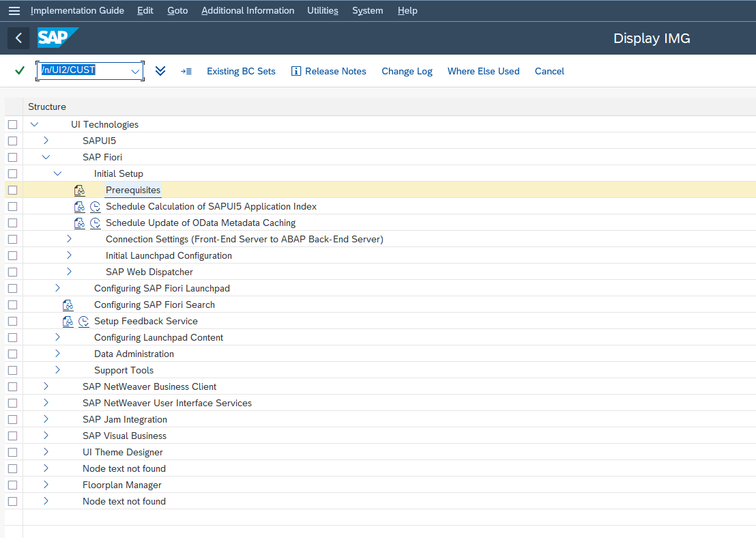Execute activity icon for OData Metadata Caching
Screen dimensions: 756x538
click(x=96, y=223)
